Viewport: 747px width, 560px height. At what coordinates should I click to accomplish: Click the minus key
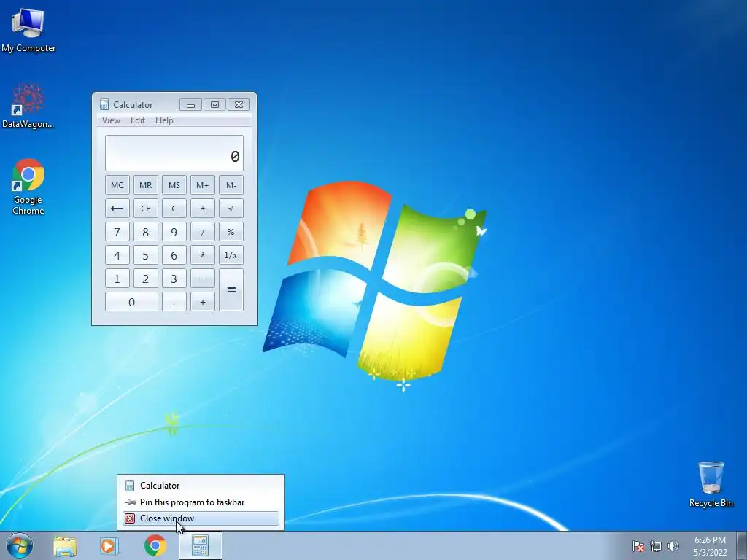(x=203, y=279)
